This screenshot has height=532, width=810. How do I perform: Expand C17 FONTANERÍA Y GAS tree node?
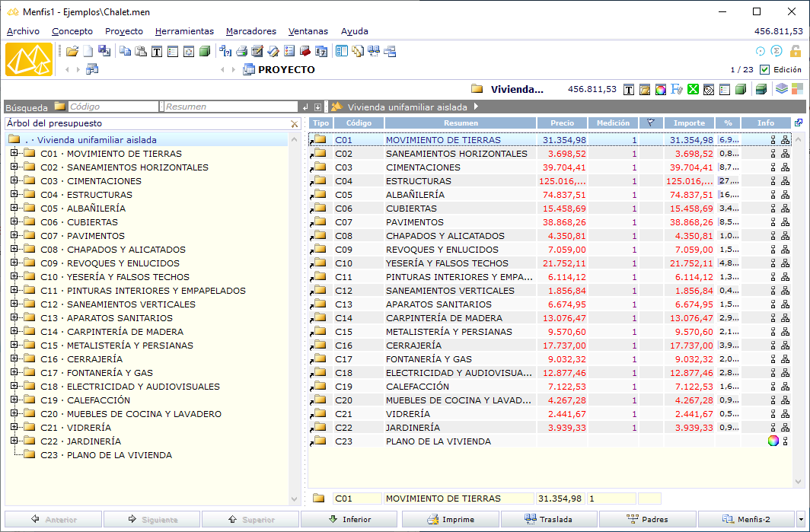pos(14,372)
